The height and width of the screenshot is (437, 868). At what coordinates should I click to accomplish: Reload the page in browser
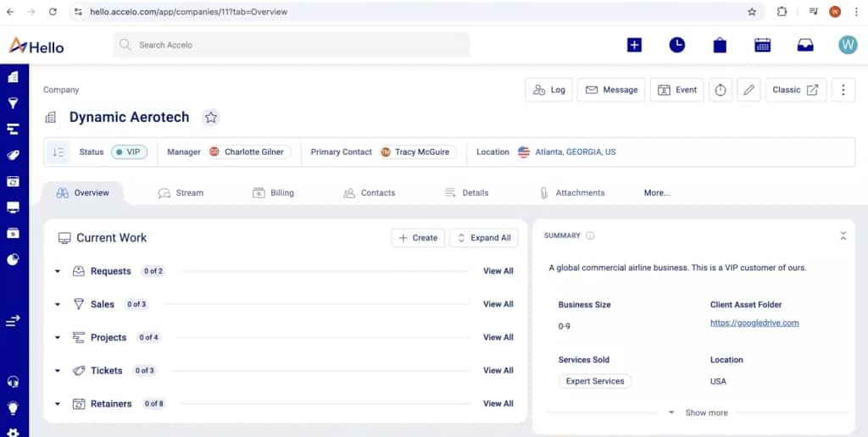pos(53,12)
